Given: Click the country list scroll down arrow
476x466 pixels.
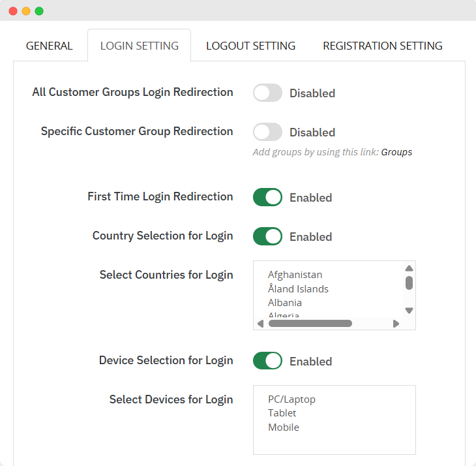Looking at the screenshot, I should coord(409,311).
